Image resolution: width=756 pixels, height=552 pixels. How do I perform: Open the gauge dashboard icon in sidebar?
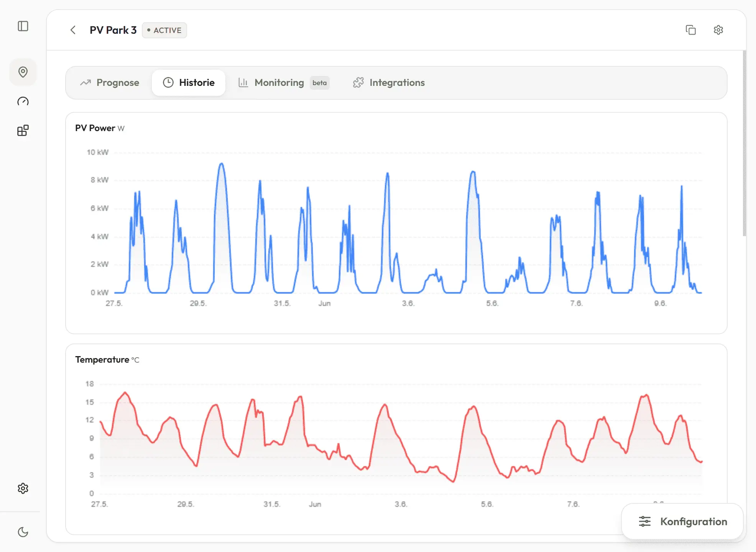23,101
